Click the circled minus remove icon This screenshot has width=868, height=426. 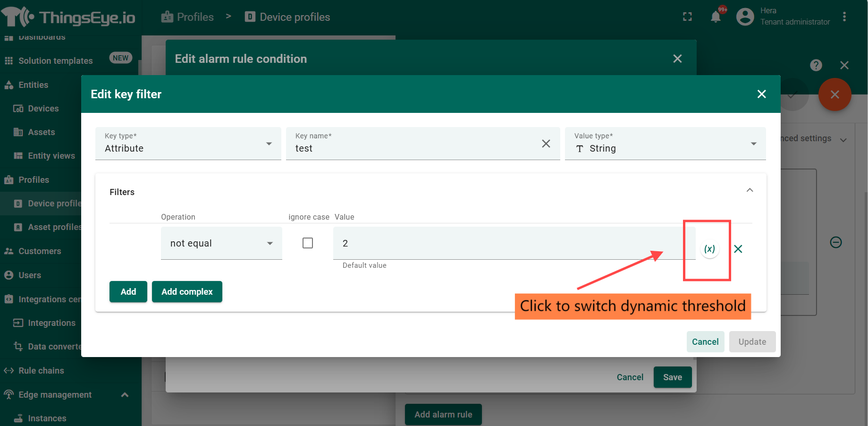tap(835, 242)
